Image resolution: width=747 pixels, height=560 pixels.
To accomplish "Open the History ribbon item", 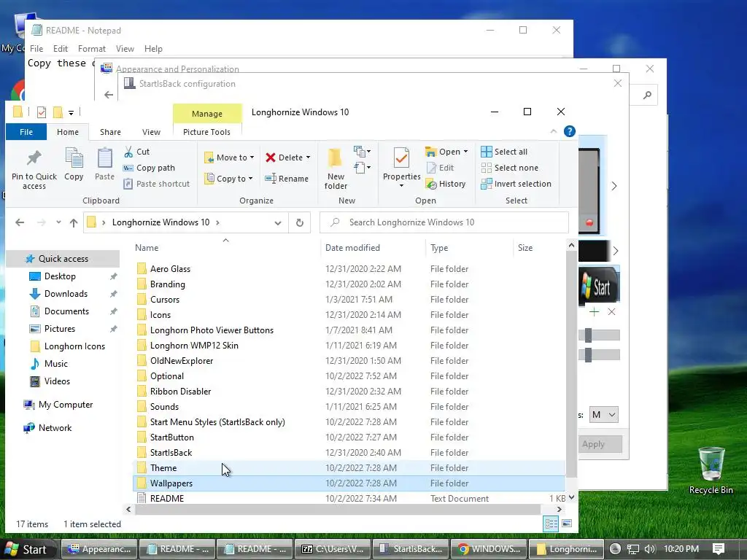I will (446, 184).
